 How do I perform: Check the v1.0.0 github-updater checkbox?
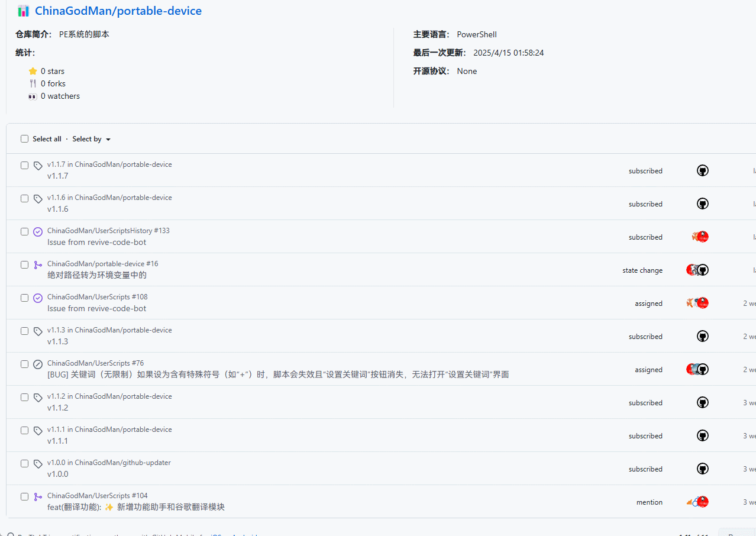pos(24,463)
